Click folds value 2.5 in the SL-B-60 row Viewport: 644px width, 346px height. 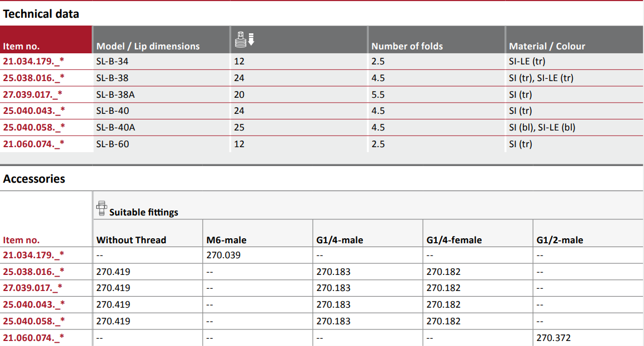[x=378, y=144]
